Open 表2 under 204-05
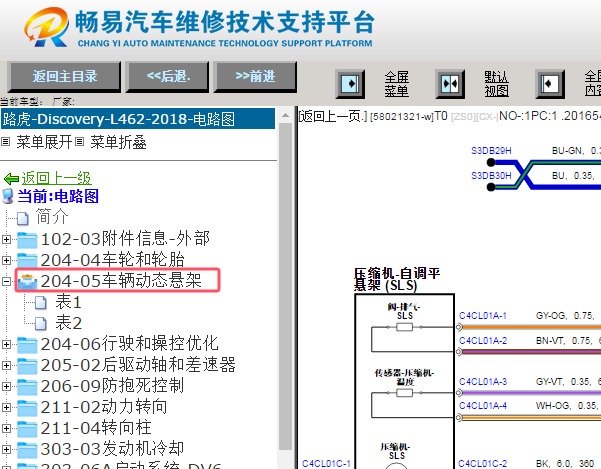 pyautogui.click(x=68, y=323)
